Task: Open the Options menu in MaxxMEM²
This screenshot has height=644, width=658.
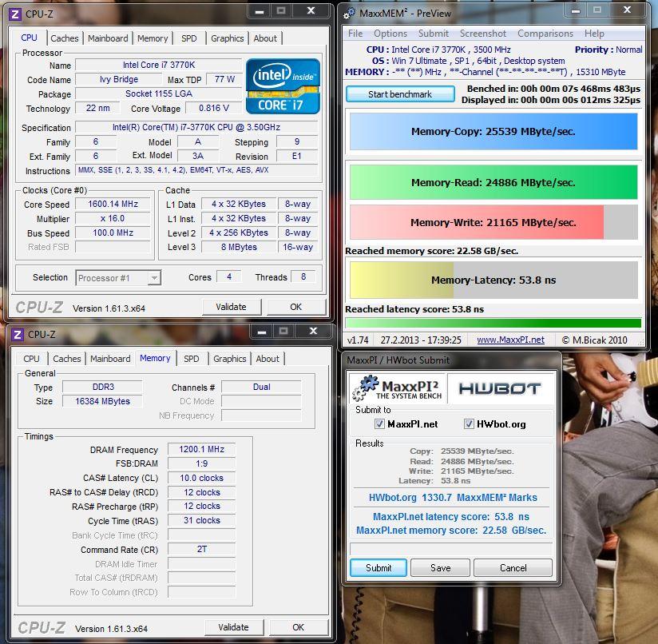Action: tap(390, 34)
